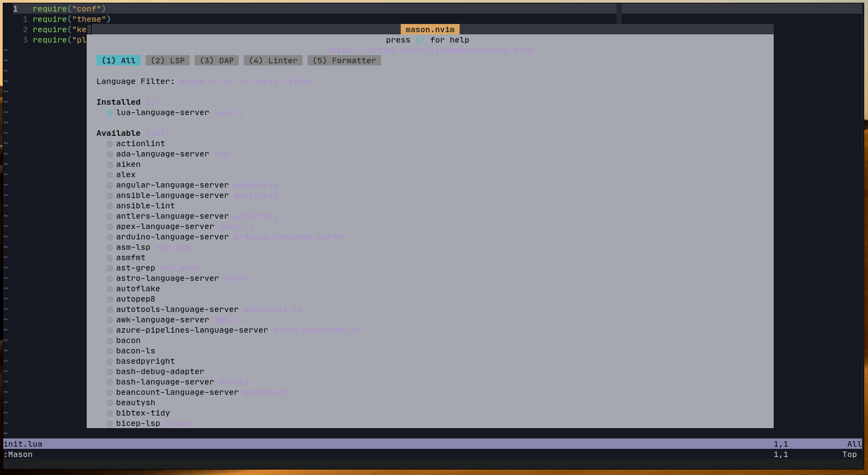Select the apex-language-server package

[x=165, y=226]
